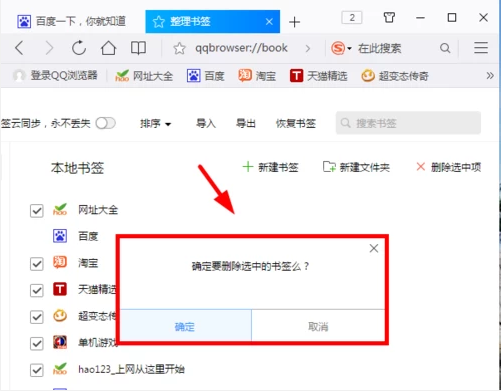
Task: Click 新建书签 to add bookmark
Action: [x=270, y=167]
